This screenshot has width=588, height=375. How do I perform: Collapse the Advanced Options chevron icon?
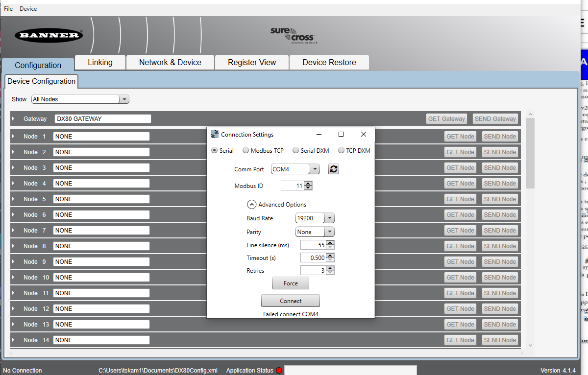pos(251,205)
